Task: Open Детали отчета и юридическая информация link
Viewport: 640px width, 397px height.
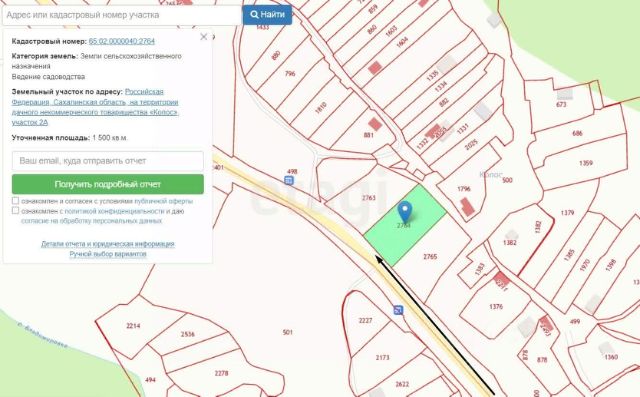Action: (x=108, y=244)
